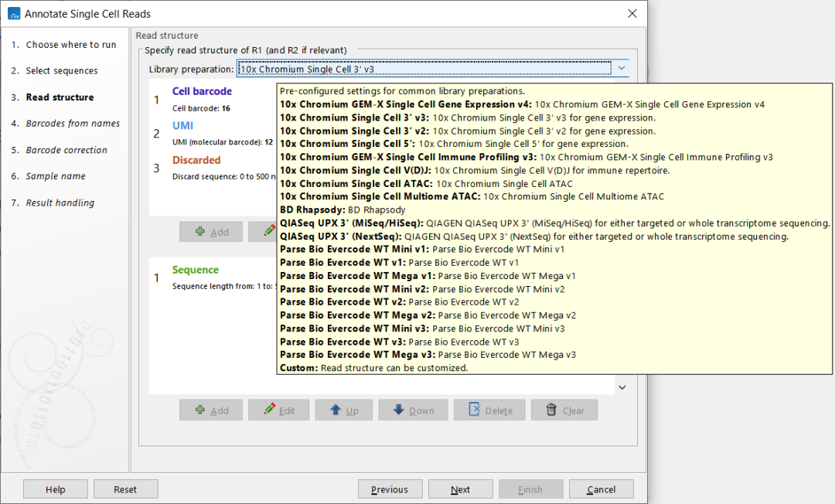This screenshot has width=835, height=504.
Task: Click the scroll down arrow near the Sequence list
Action: click(622, 387)
